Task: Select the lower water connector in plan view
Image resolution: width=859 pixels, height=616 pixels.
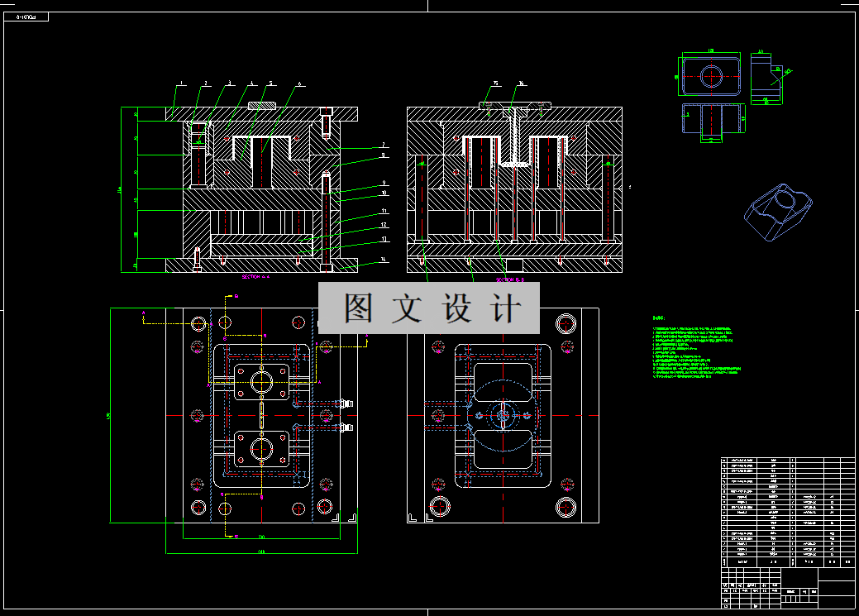Action: click(x=346, y=427)
